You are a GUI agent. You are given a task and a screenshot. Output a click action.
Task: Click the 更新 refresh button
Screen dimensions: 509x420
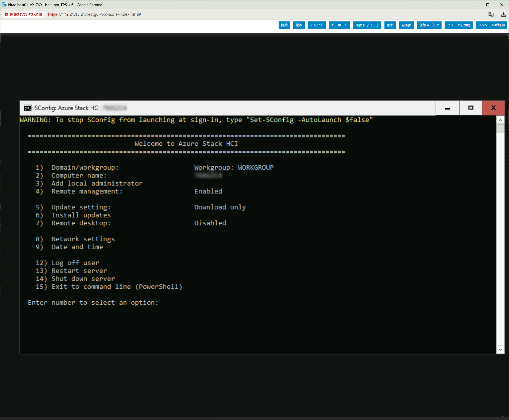(x=390, y=25)
